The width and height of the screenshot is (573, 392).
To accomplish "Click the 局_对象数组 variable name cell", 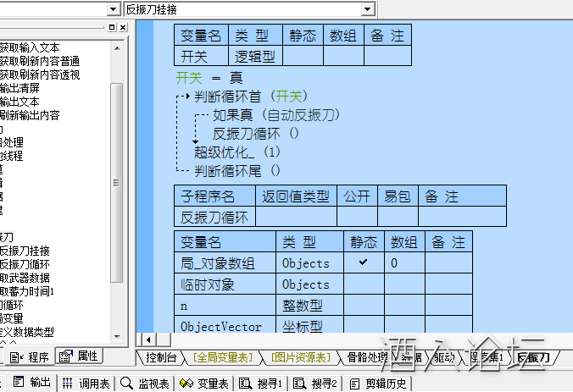I will [225, 262].
